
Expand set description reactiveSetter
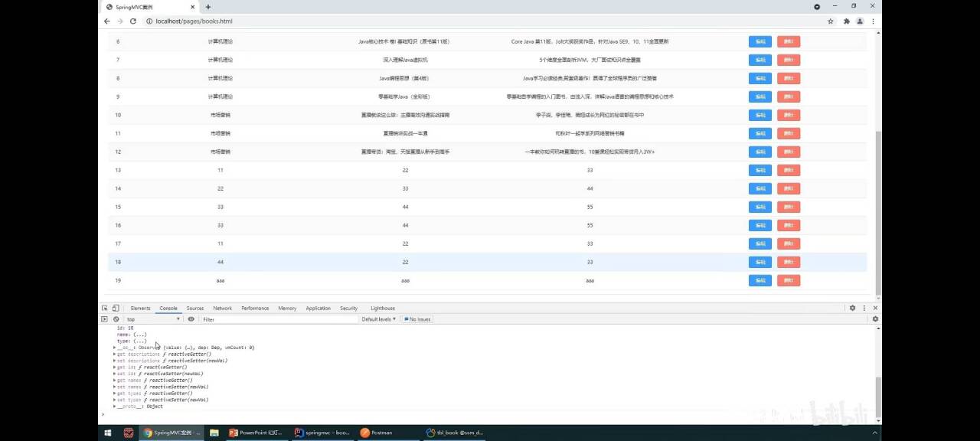115,361
